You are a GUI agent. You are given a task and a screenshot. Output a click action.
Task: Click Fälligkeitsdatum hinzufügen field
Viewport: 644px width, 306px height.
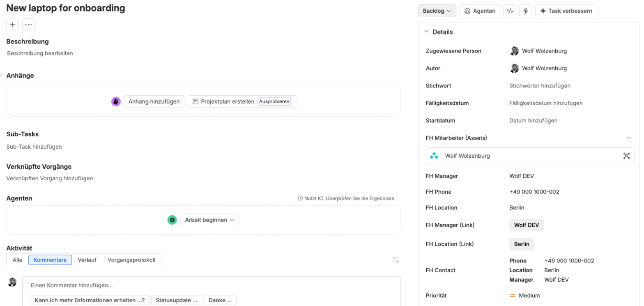546,103
